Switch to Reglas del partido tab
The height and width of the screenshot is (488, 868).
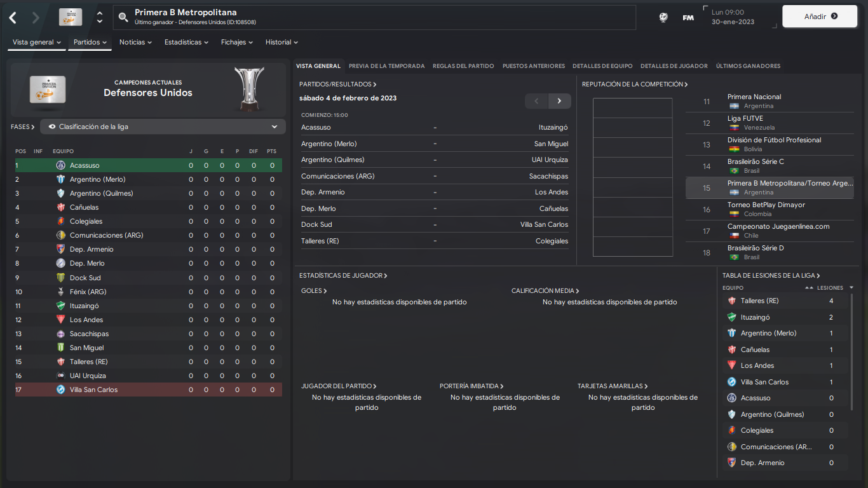coord(463,66)
